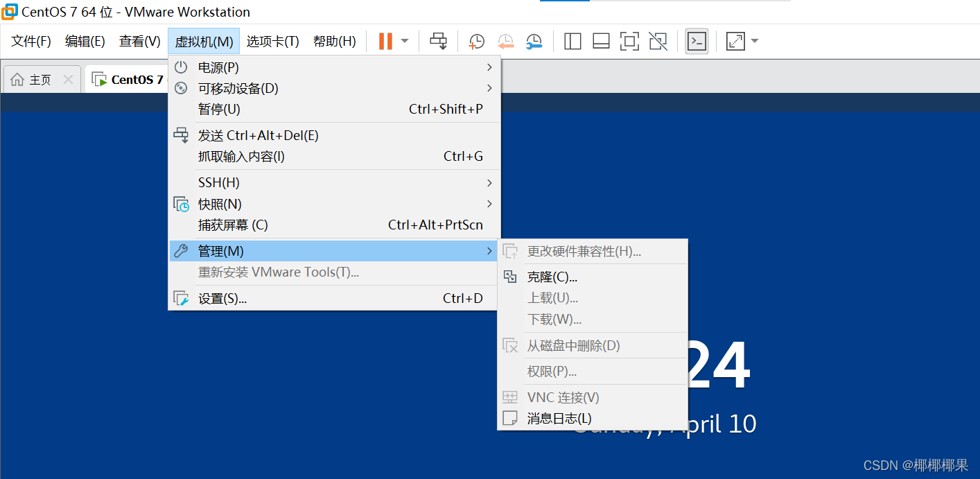Switch to the 主页 home tab

(40, 80)
